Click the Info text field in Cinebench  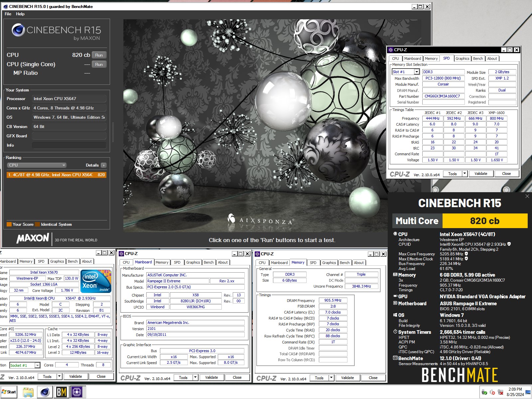69,145
